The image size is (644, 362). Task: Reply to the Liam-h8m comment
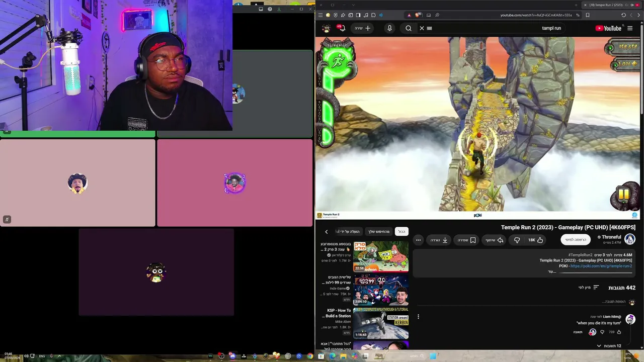(x=578, y=332)
